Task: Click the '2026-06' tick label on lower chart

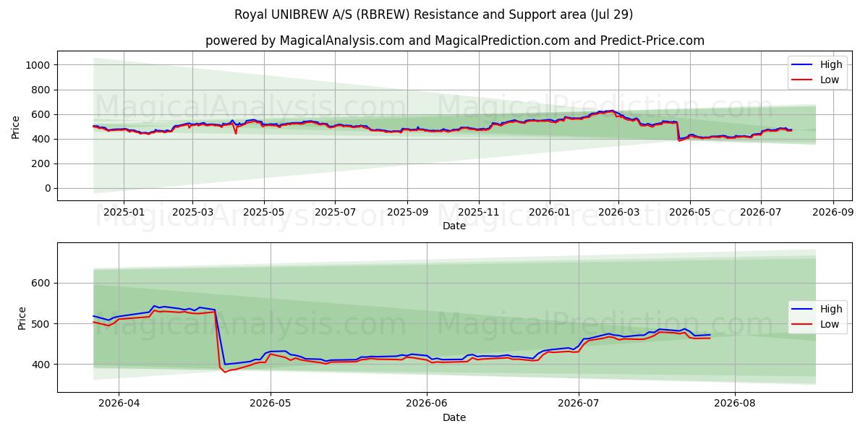Action: click(x=427, y=404)
